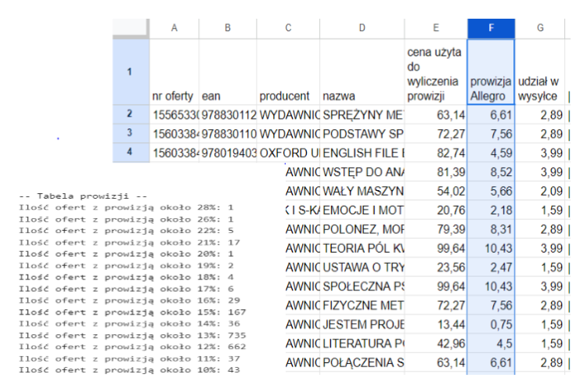587x392 pixels.
Task: Select the price cell showing 13,44
Action: [x=435, y=325]
